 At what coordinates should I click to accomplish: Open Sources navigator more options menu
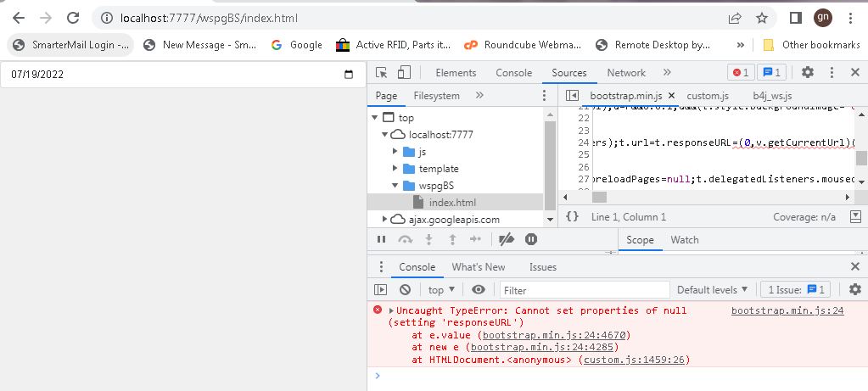click(x=544, y=96)
